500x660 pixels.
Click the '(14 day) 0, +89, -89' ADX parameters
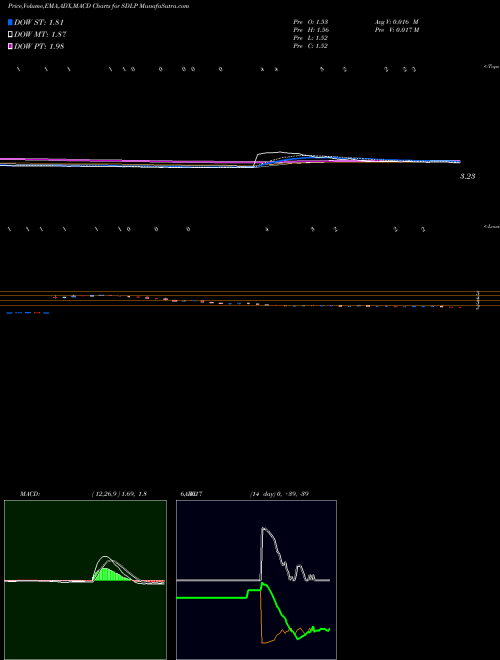[279, 494]
